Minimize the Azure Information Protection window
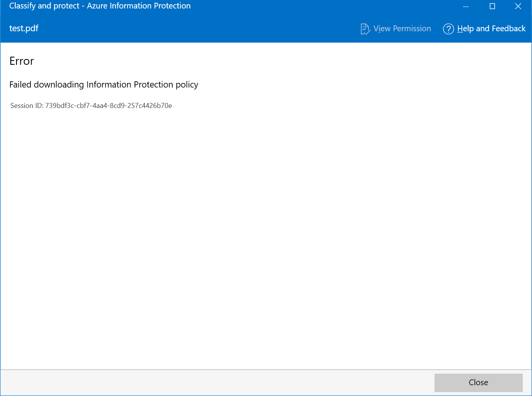The image size is (532, 396). coord(466,6)
